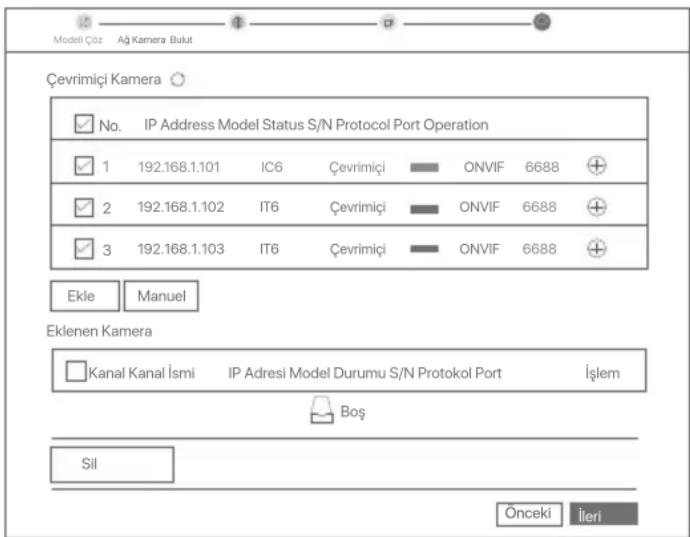This screenshot has width=690, height=537.
Task: Click port 6688 in row 1
Action: 542,167
